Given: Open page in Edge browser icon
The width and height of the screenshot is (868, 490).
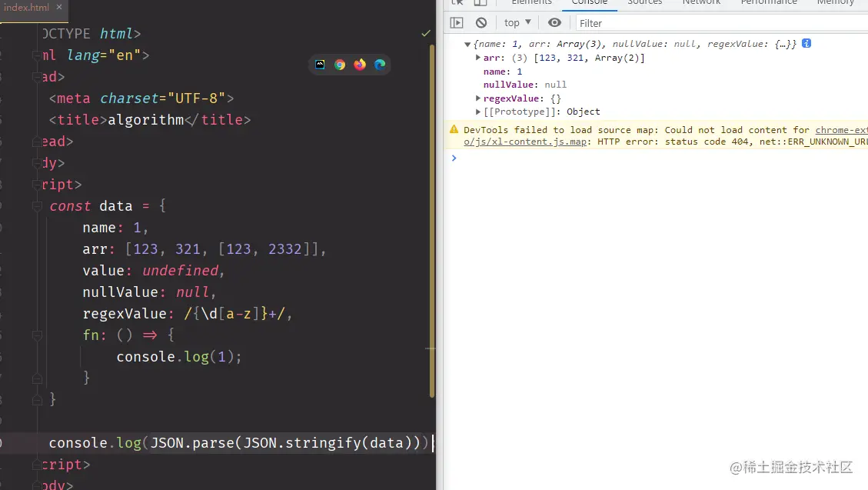Looking at the screenshot, I should (380, 65).
